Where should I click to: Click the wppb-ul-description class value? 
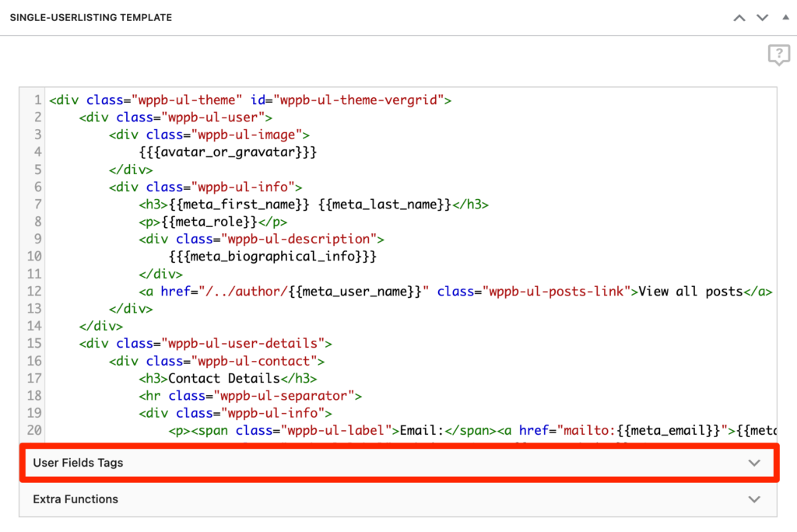[x=298, y=239]
